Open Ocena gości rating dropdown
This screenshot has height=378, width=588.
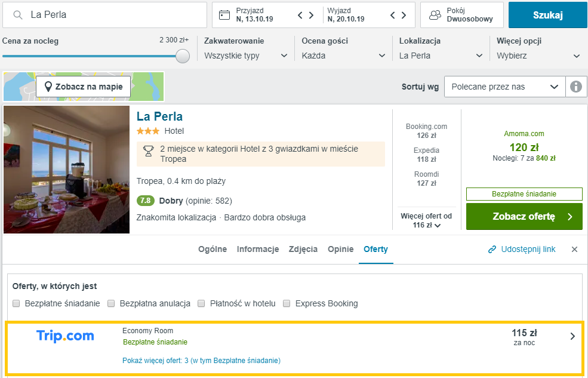pyautogui.click(x=344, y=56)
